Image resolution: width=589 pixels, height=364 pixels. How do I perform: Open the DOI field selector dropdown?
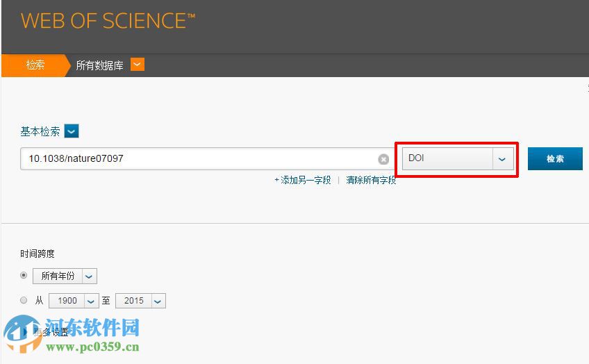coord(458,158)
